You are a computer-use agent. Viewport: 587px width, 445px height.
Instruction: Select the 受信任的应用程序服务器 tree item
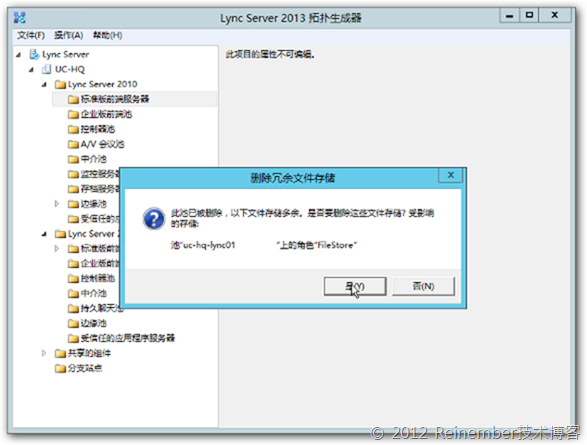128,338
